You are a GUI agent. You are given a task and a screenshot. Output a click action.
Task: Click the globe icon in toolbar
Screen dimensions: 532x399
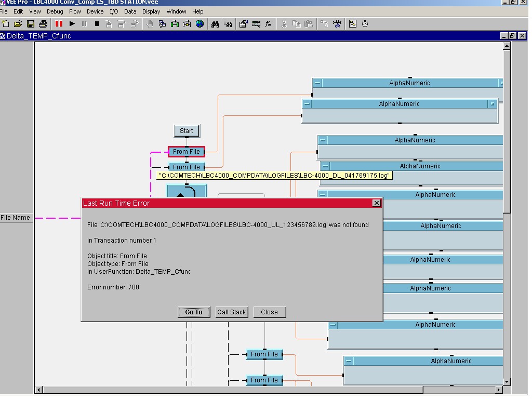pos(199,24)
